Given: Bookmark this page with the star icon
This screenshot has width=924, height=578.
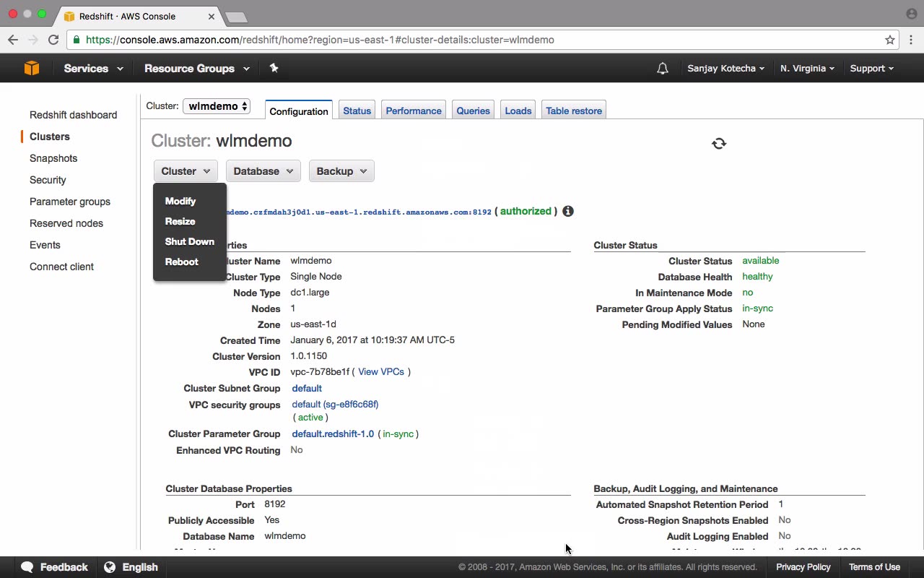Looking at the screenshot, I should 890,40.
